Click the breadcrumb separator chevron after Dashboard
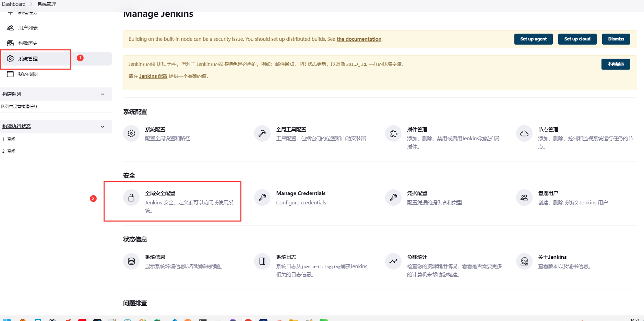This screenshot has width=644, height=321. coord(32,4)
